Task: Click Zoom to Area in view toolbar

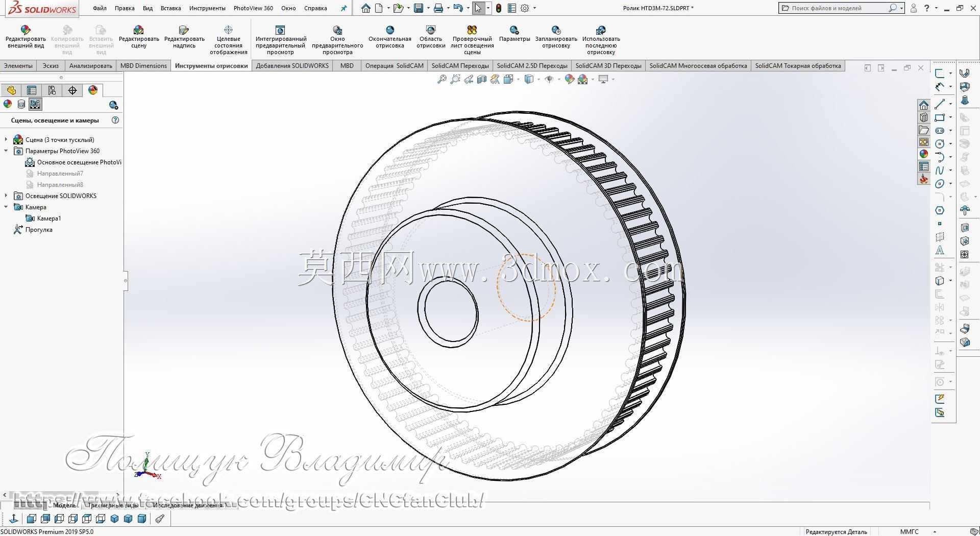Action: click(455, 79)
